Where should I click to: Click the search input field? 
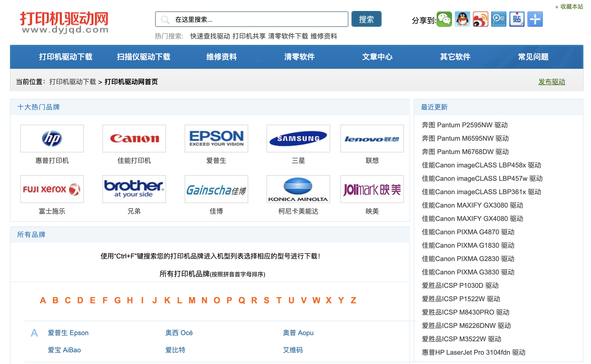(x=252, y=19)
